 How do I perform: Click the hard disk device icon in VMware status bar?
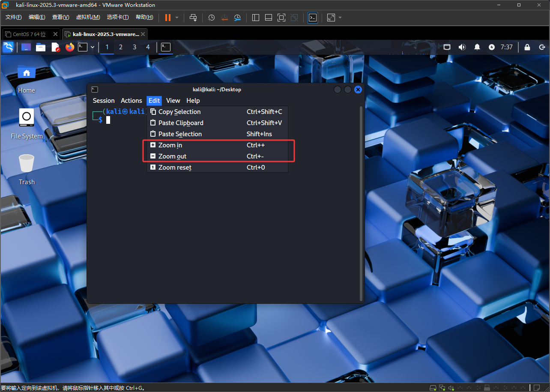(x=433, y=388)
